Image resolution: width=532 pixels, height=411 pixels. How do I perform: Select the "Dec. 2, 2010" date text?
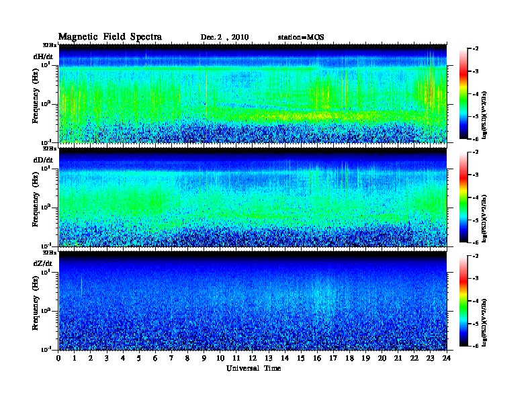(224, 38)
